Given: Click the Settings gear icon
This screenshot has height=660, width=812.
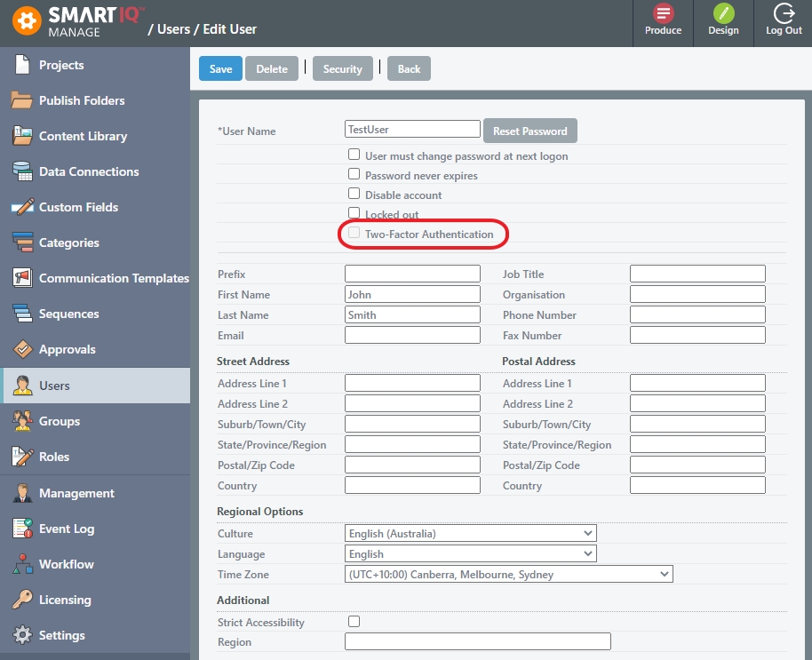Looking at the screenshot, I should (x=22, y=634).
